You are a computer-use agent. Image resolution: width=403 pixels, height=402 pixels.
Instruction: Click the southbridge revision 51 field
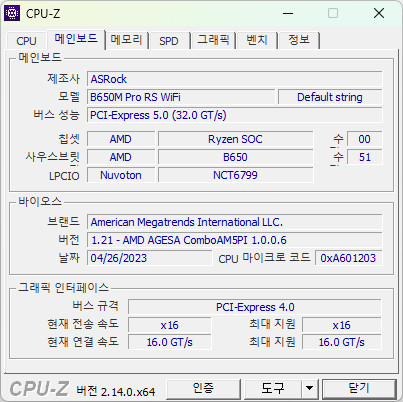click(364, 157)
